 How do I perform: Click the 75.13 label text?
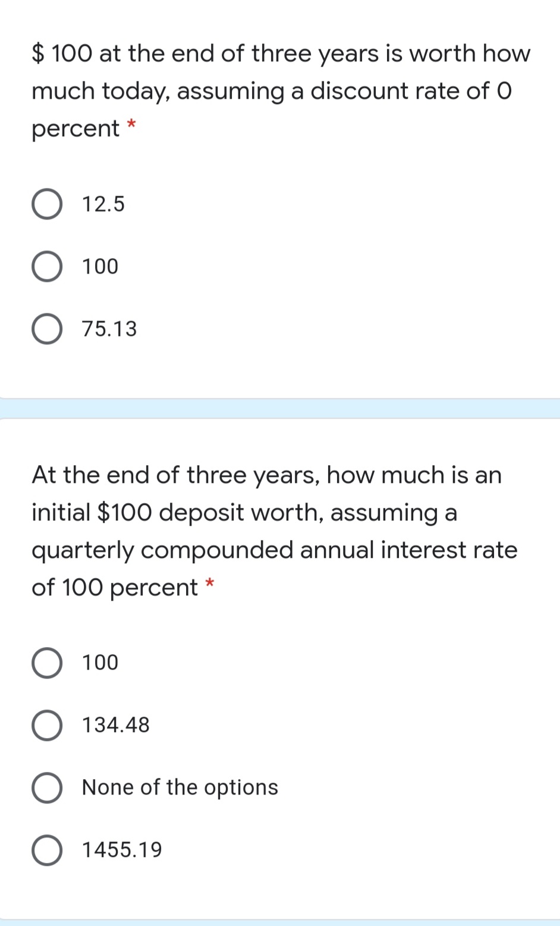[x=109, y=329]
